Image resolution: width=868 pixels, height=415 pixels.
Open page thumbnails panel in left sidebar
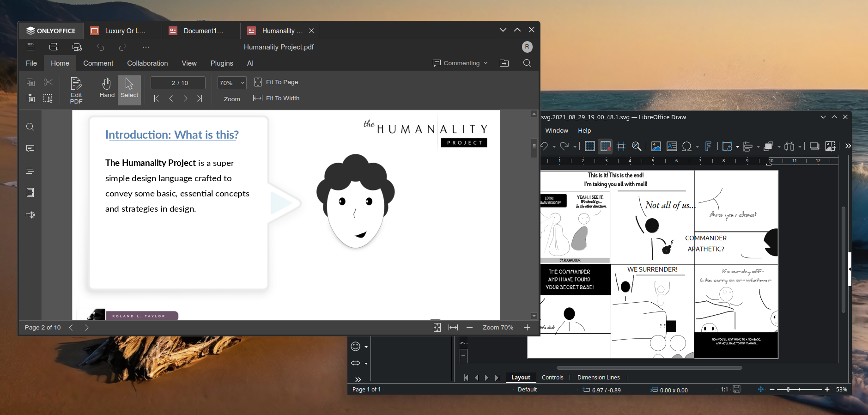click(30, 193)
